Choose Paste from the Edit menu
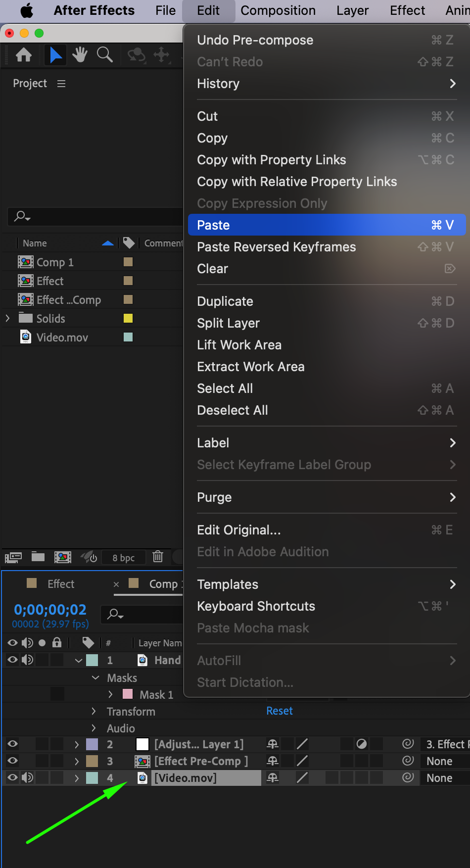The image size is (470, 868). (327, 225)
